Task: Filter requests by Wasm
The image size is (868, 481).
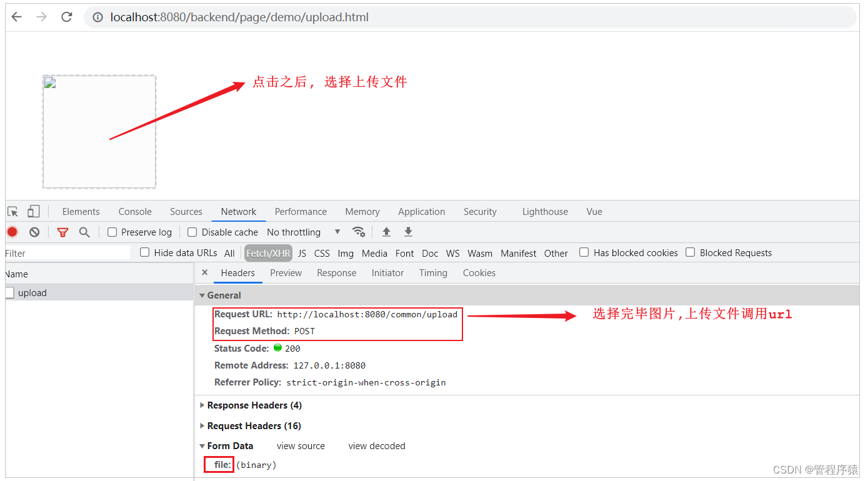Action: click(480, 253)
